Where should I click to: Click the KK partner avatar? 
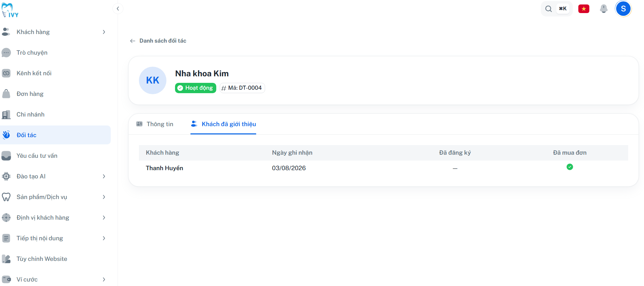point(153,80)
